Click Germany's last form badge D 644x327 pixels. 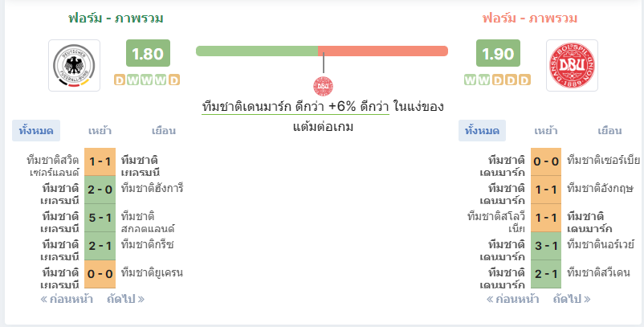point(174,80)
